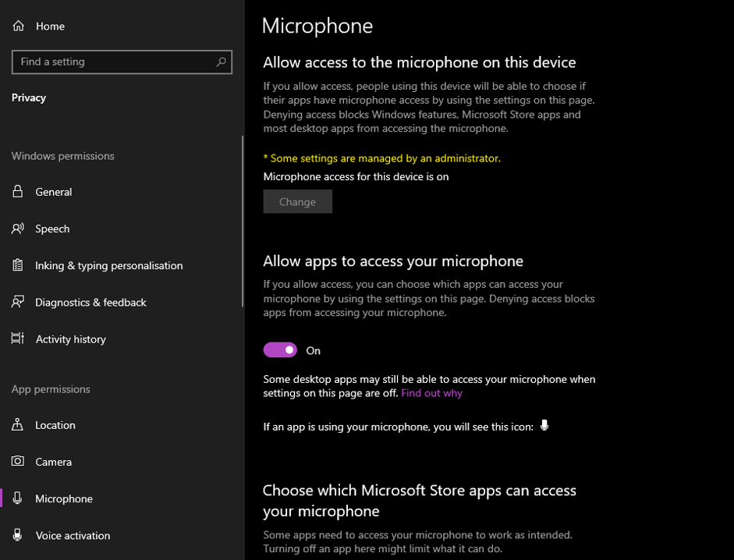Select the Privacy category label

(x=29, y=97)
